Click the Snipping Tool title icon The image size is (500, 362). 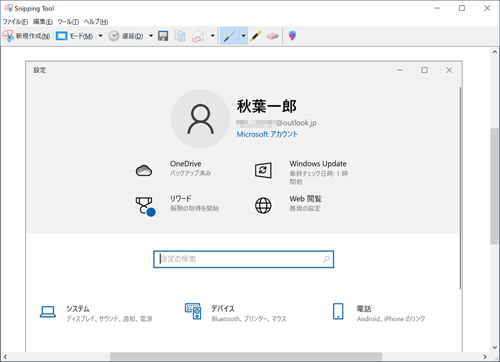8,8
